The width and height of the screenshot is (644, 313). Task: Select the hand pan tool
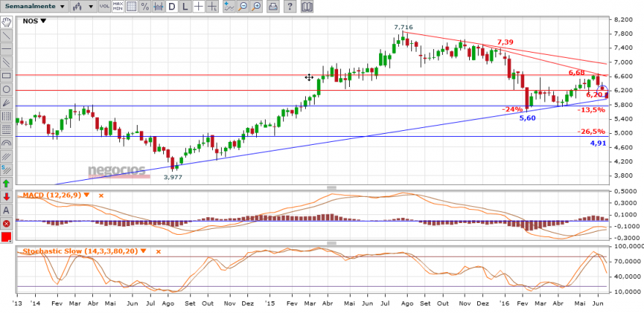pos(7,22)
